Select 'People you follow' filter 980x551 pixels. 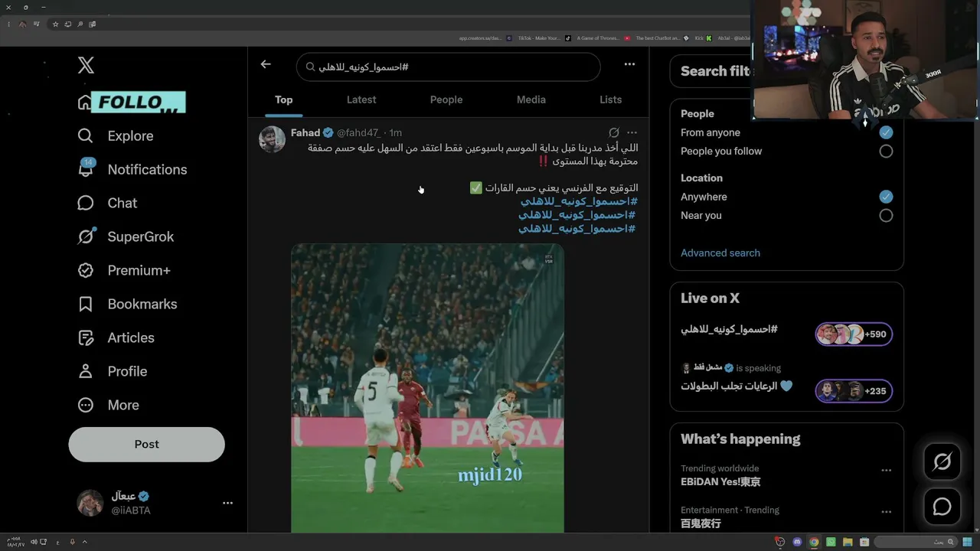tap(886, 152)
